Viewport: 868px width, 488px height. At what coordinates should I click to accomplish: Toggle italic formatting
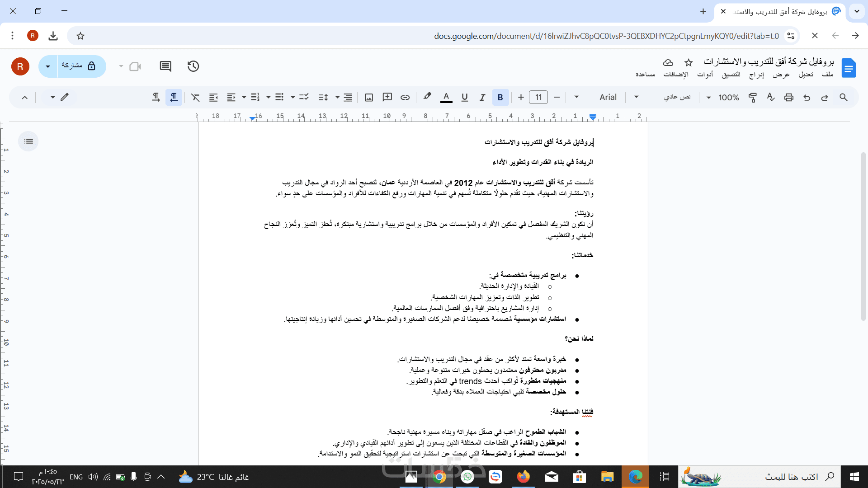pyautogui.click(x=482, y=97)
